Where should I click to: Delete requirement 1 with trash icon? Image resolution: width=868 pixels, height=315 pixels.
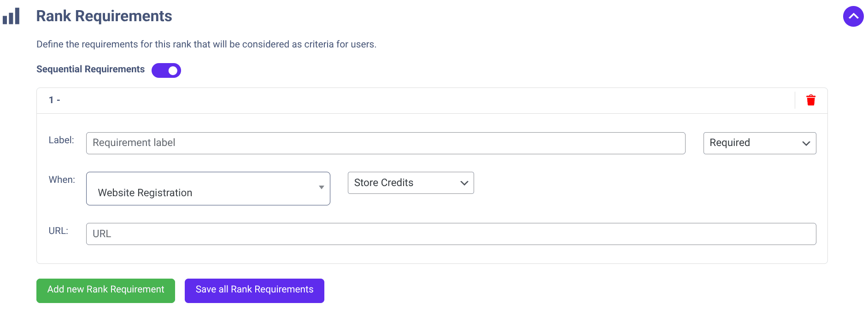coord(811,100)
